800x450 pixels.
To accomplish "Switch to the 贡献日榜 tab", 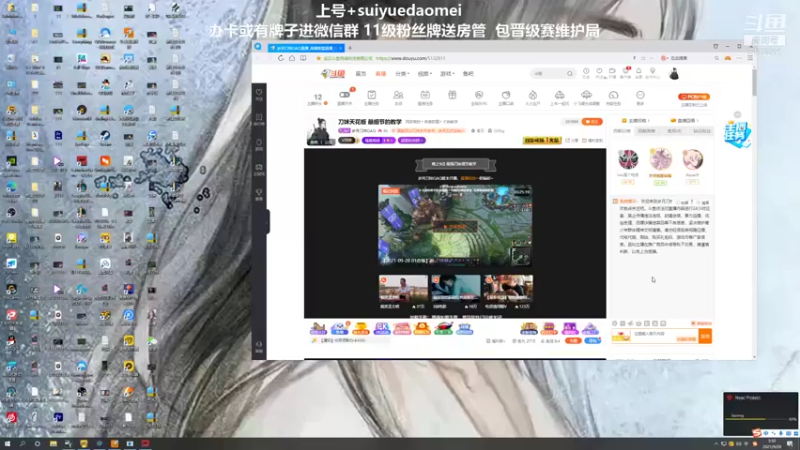I will click(622, 131).
